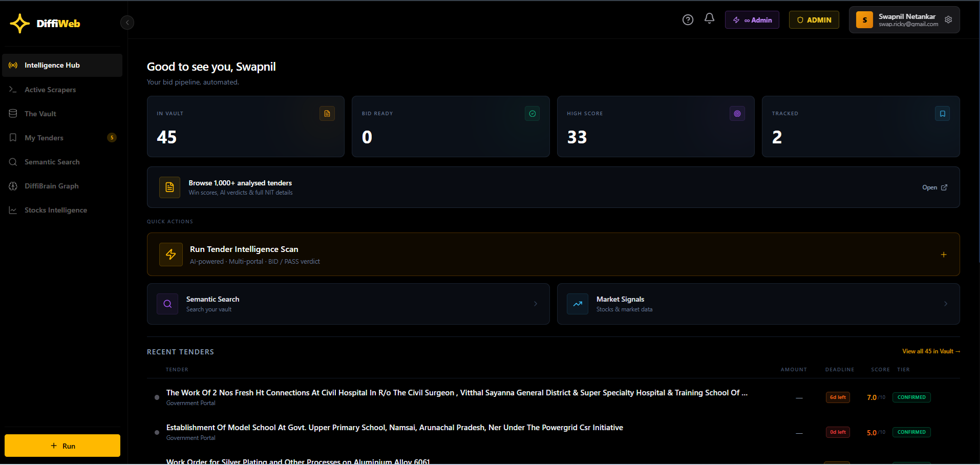Expand Run Tender Intelligence Scan plus

click(x=944, y=255)
